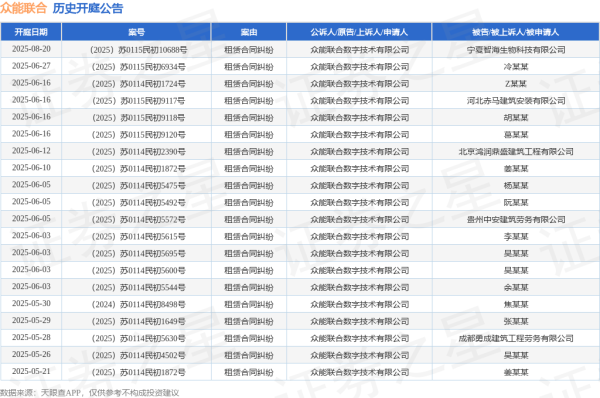
Task: Select the 案由 column header
Action: tap(249, 32)
